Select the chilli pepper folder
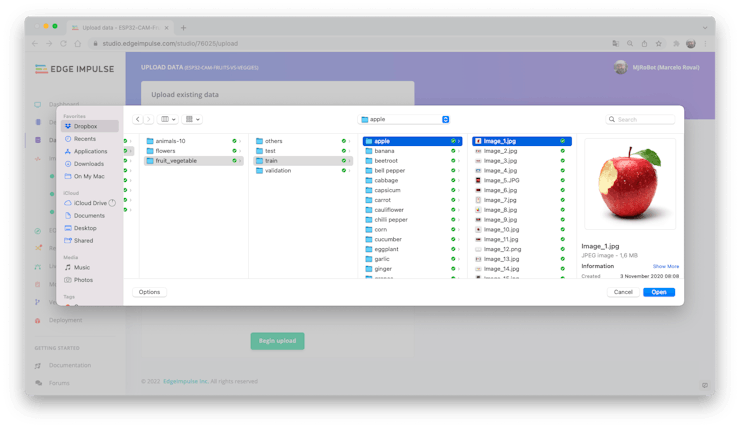740x428 pixels. [412, 220]
